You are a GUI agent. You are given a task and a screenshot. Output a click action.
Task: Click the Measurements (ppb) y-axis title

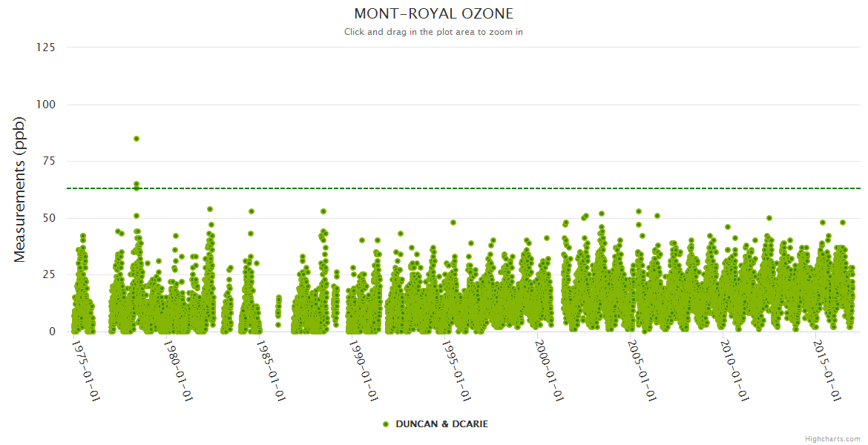click(x=20, y=189)
